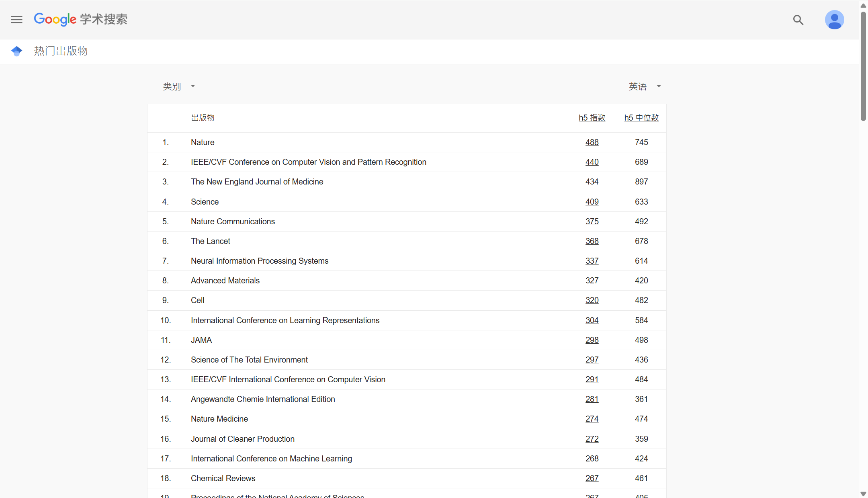Open Cell's h5-index 320 link
The image size is (868, 498).
pyautogui.click(x=592, y=300)
